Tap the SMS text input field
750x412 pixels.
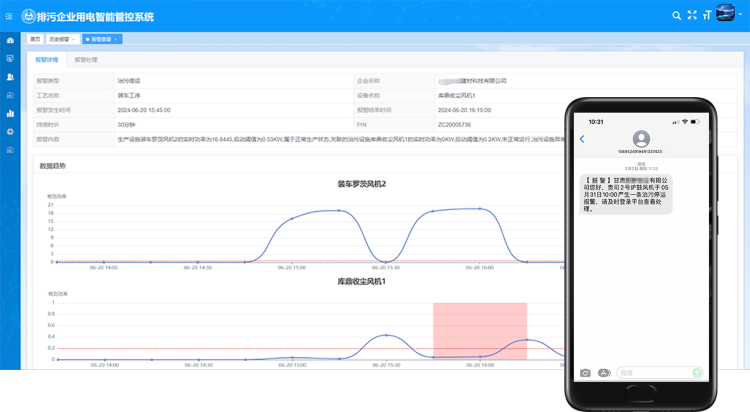650,373
